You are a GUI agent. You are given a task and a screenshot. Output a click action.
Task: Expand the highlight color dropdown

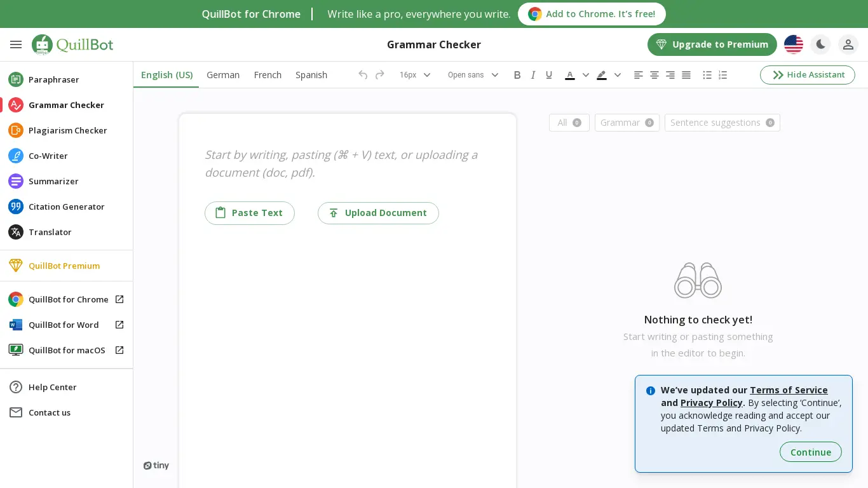[618, 75]
